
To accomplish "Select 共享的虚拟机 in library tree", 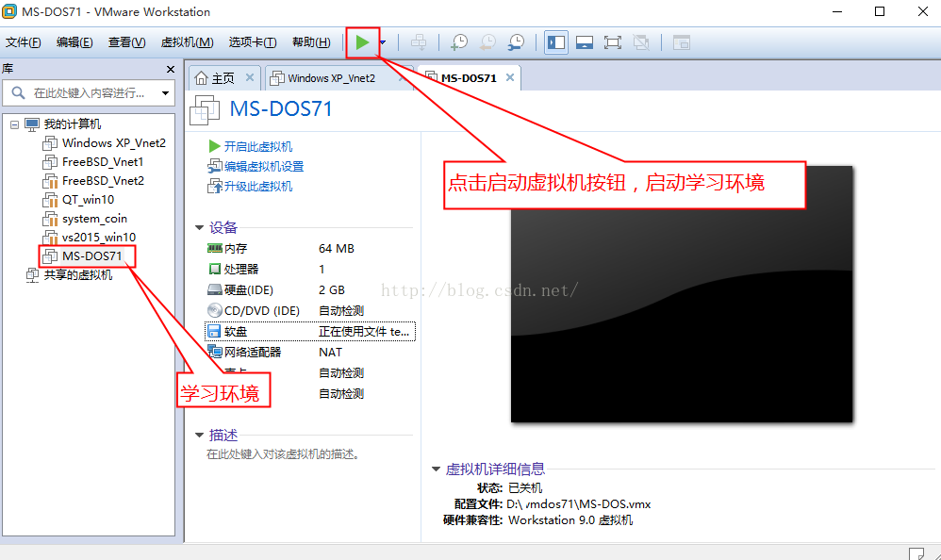I will pos(78,275).
